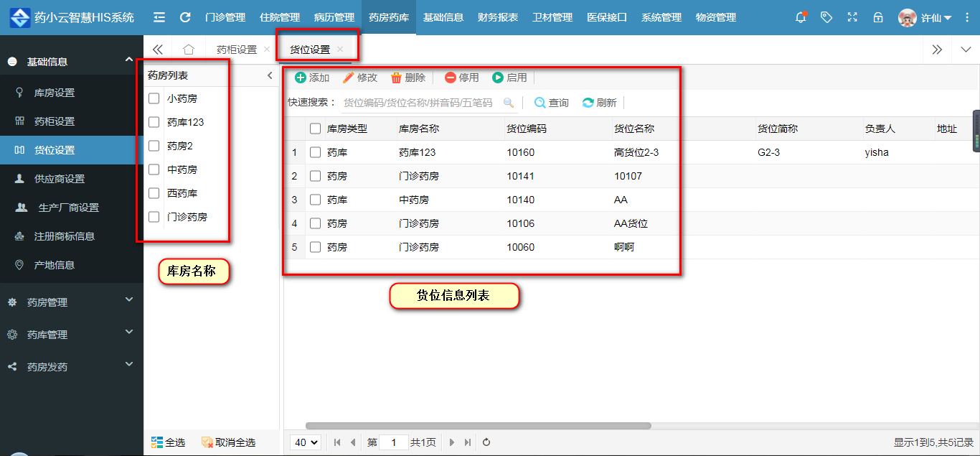
Task: Close the 货位设置 tab
Action: coord(340,49)
